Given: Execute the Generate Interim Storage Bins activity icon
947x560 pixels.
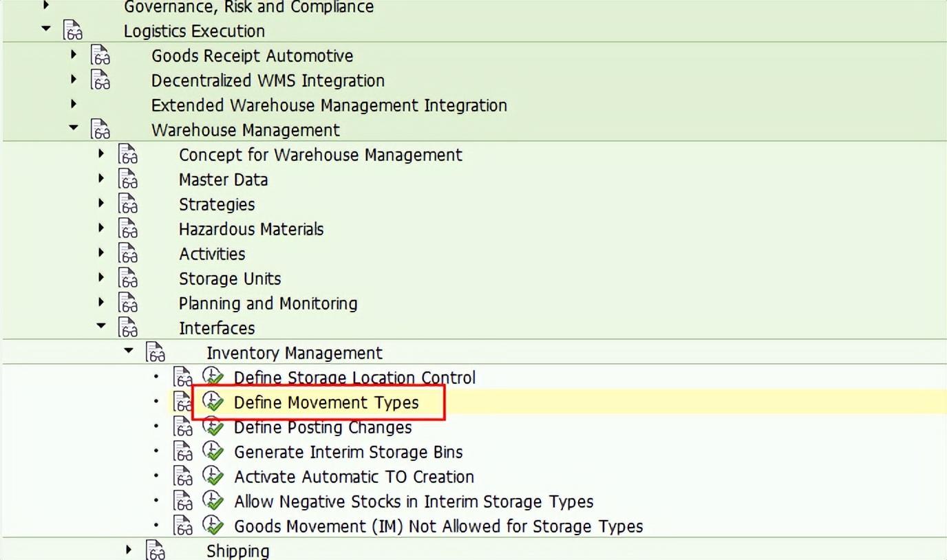Looking at the screenshot, I should [x=213, y=452].
